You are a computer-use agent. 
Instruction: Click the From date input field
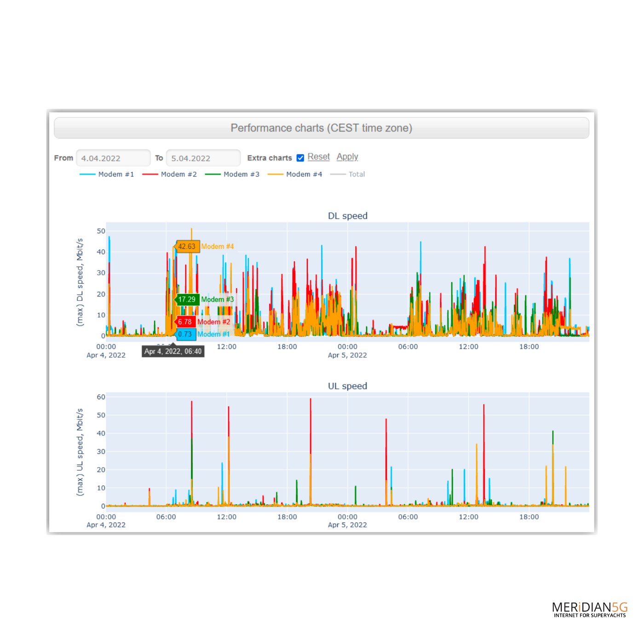(x=113, y=158)
